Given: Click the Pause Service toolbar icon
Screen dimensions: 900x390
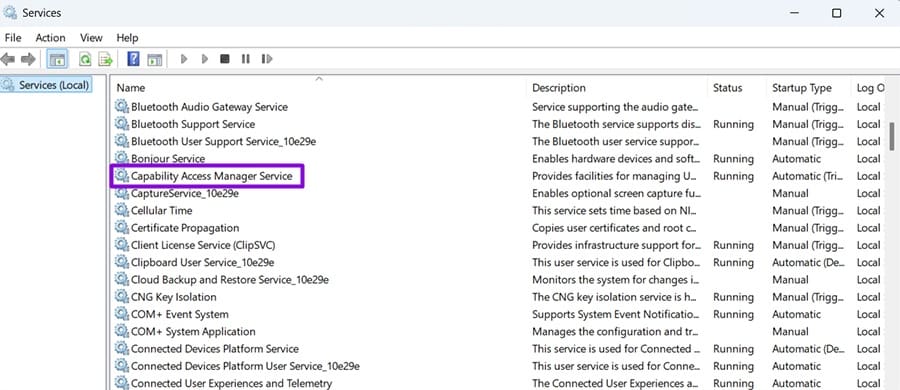Looking at the screenshot, I should 246,59.
